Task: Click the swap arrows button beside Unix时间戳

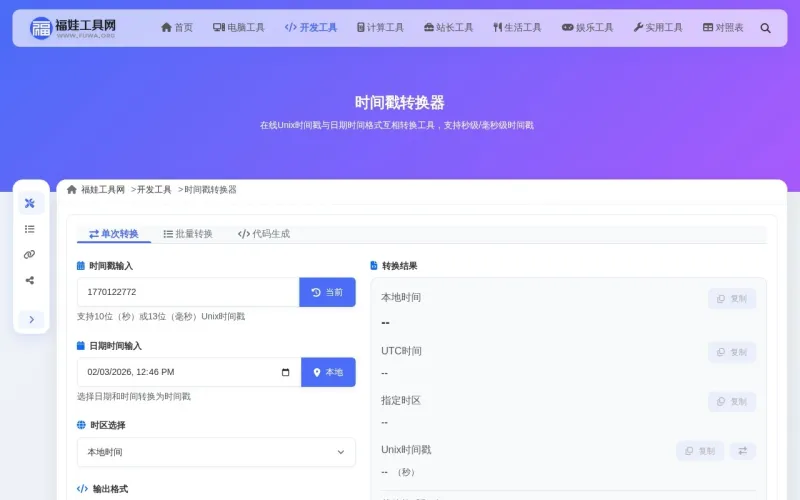Action: click(x=742, y=451)
